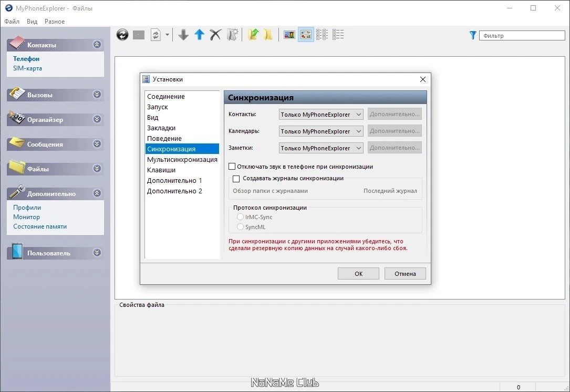Switch to the details list view icon
The image size is (570, 392).
click(x=338, y=35)
